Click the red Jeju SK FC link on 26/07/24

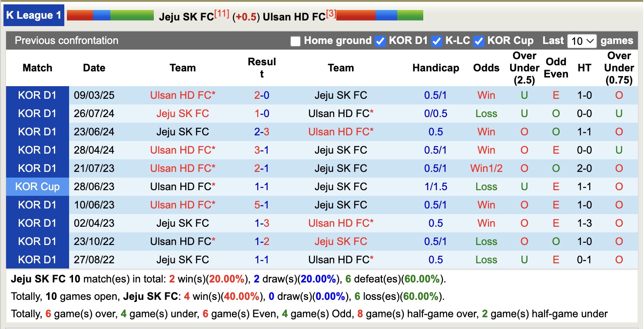click(183, 113)
